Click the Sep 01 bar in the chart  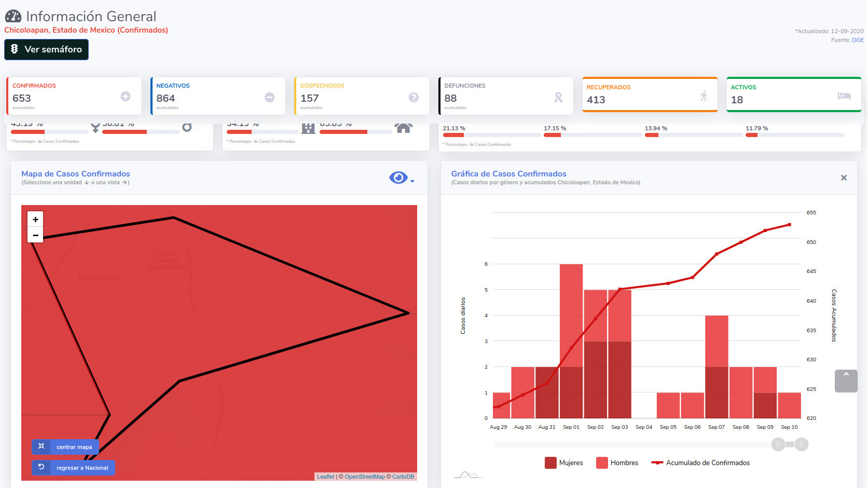tap(571, 341)
